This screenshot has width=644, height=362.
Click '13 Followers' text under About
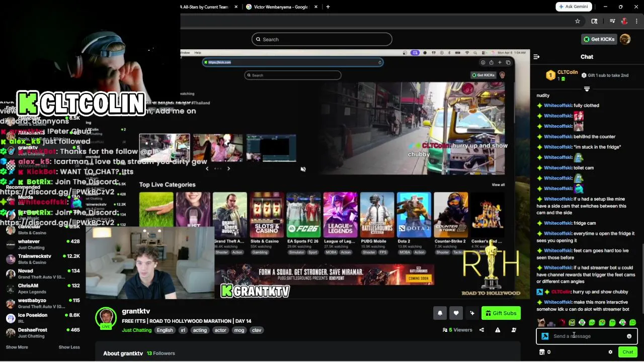(161, 353)
